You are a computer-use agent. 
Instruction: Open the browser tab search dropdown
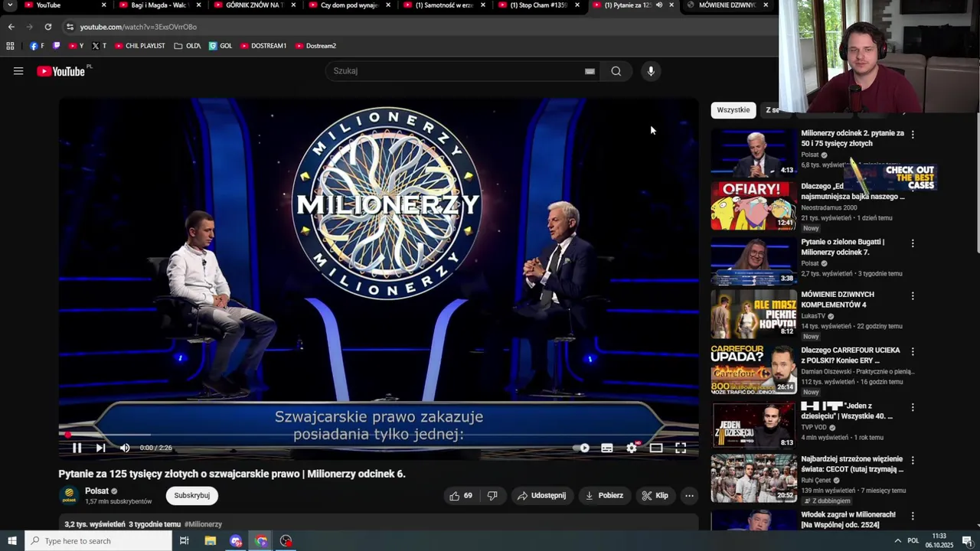click(10, 5)
